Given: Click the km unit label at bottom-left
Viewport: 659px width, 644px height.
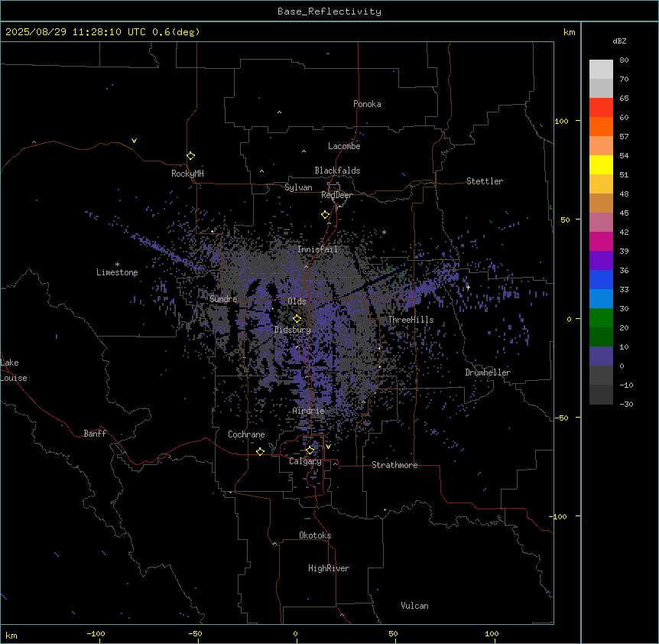Looking at the screenshot, I should click(11, 635).
